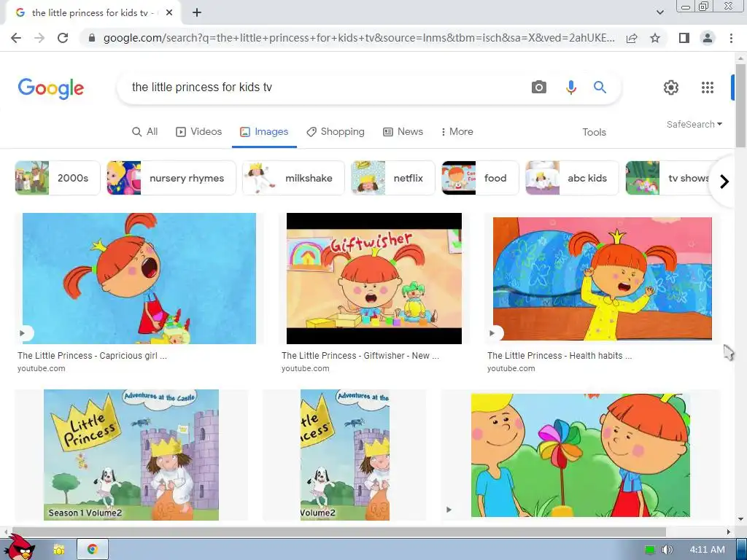Open the taskbar file explorer icon
Screen dimensions: 747x560
(x=58, y=550)
